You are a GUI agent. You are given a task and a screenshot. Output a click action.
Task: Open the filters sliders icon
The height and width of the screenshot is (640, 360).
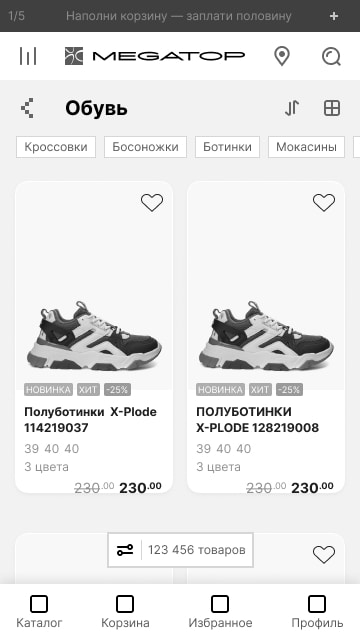125,550
